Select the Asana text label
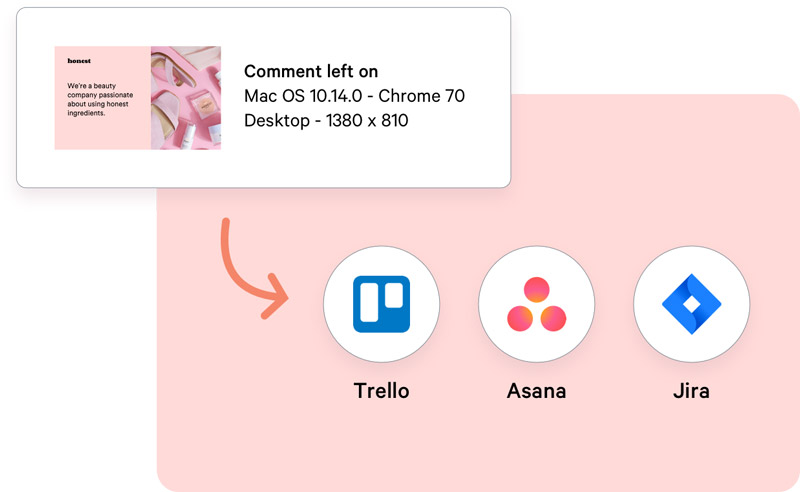Image resolution: width=800 pixels, height=492 pixels. click(537, 391)
